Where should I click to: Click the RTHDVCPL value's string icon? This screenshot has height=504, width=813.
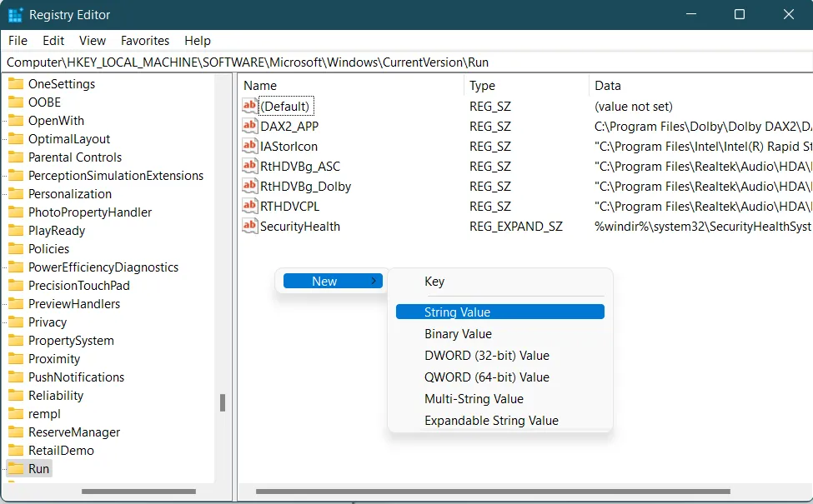point(249,206)
